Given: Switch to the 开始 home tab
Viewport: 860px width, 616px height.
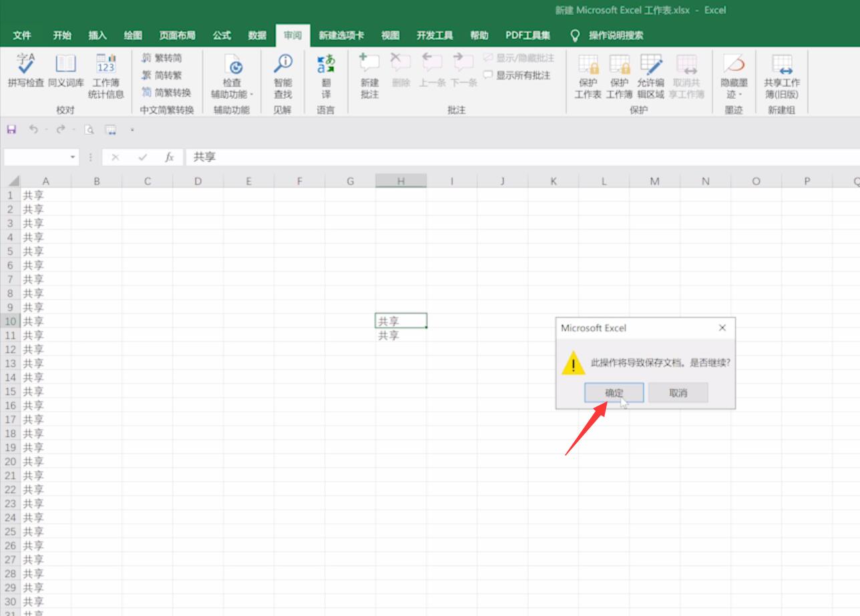Looking at the screenshot, I should pos(62,35).
